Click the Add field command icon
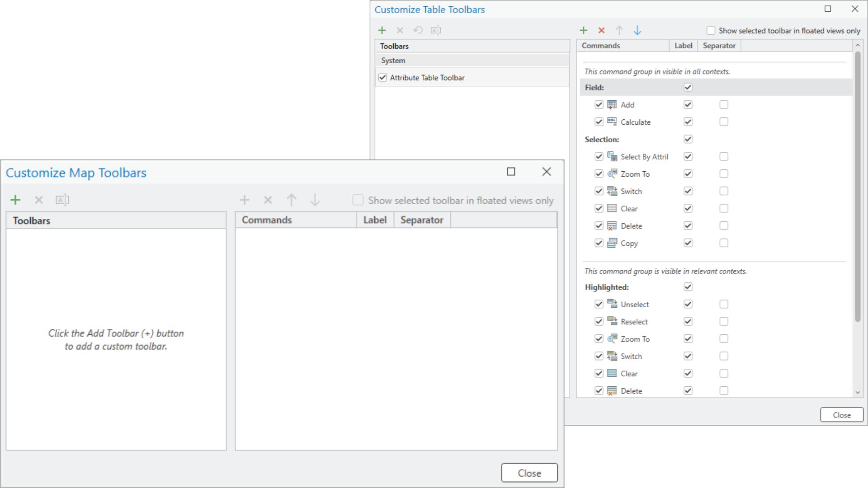This screenshot has height=488, width=868. pos(612,105)
